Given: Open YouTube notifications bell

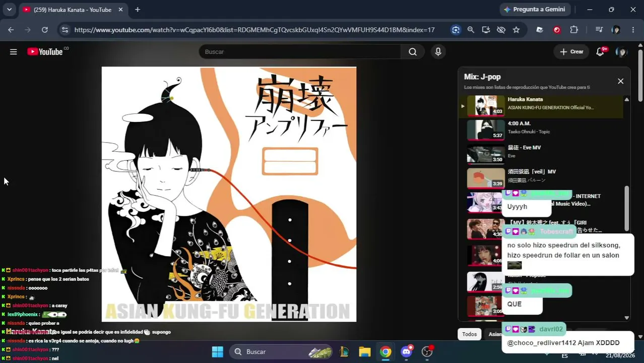Looking at the screenshot, I should (600, 51).
